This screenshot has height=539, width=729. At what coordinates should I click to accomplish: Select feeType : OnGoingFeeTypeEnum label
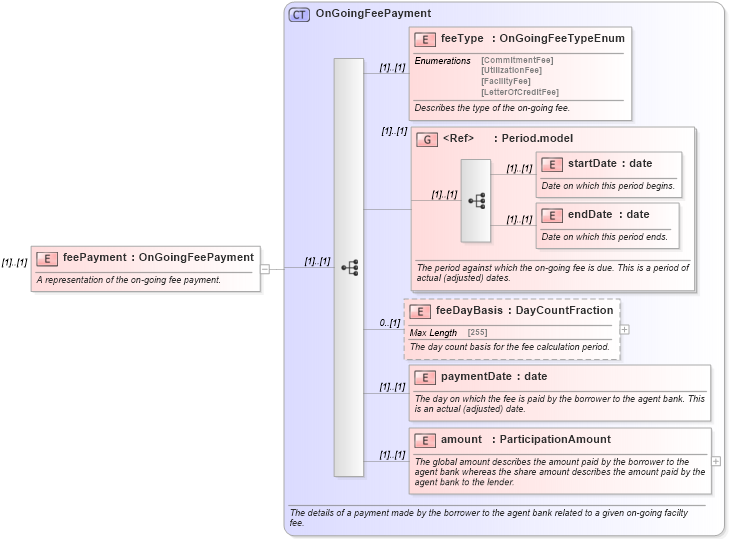coord(533,38)
